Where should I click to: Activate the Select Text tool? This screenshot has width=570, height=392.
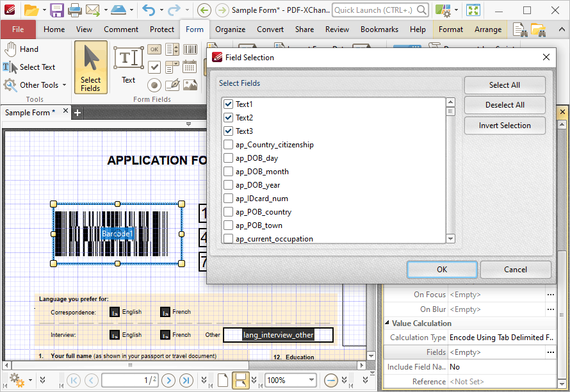pyautogui.click(x=29, y=67)
